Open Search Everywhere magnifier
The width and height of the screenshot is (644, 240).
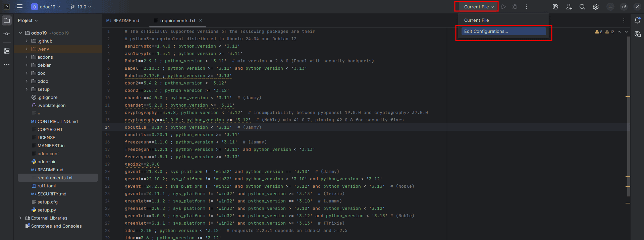click(582, 7)
